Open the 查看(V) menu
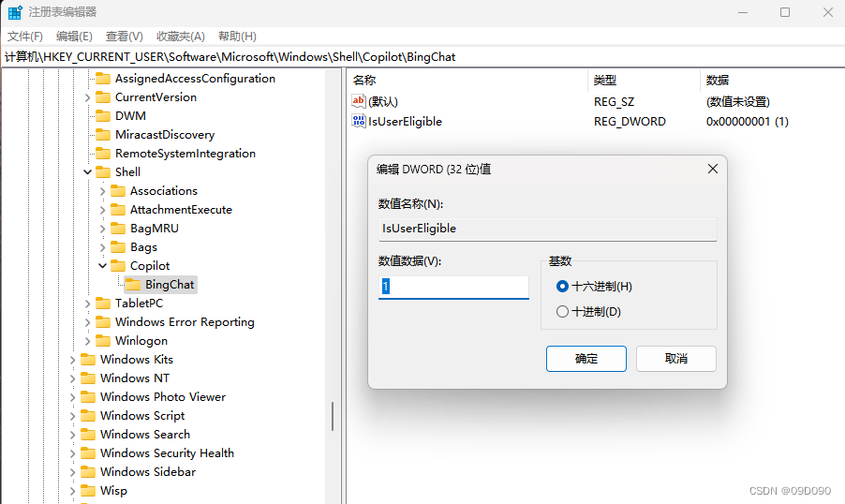Image resolution: width=845 pixels, height=504 pixels. click(x=124, y=37)
